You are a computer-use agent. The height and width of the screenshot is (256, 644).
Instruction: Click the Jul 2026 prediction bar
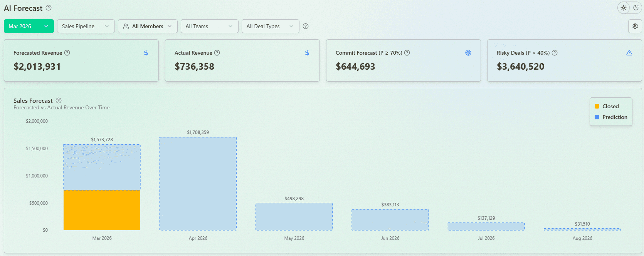(x=486, y=226)
